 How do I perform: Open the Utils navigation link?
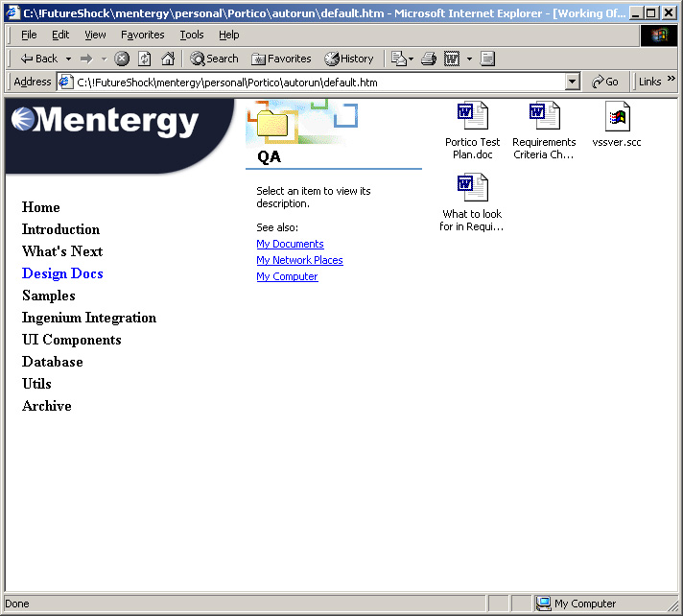pyautogui.click(x=36, y=384)
